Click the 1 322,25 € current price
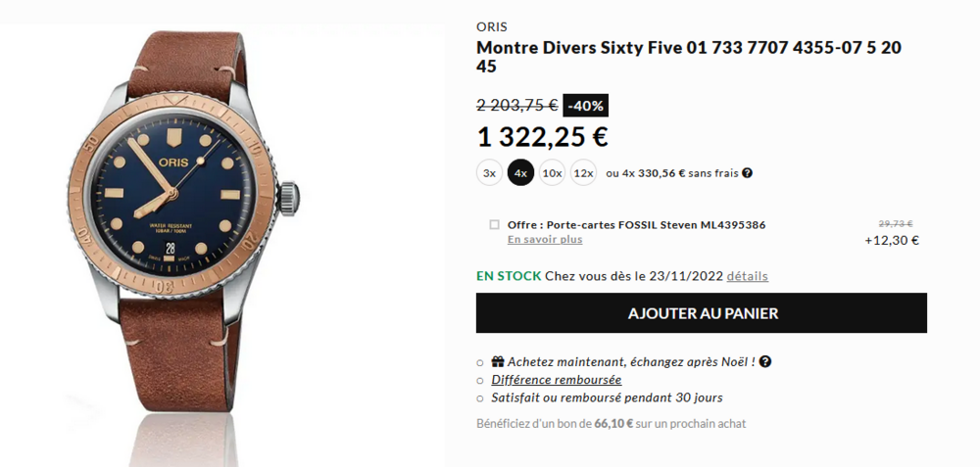 (x=543, y=137)
